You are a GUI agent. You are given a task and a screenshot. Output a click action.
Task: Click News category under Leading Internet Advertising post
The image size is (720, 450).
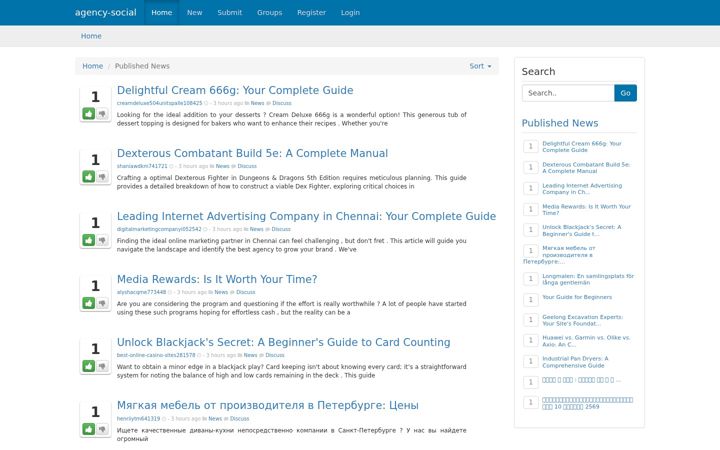[257, 229]
